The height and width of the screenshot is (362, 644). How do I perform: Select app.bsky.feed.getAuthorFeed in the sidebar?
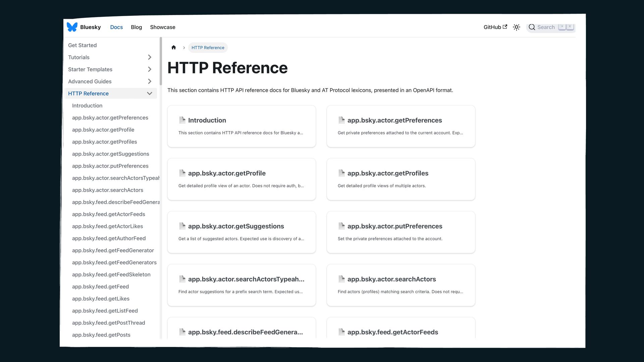109,238
